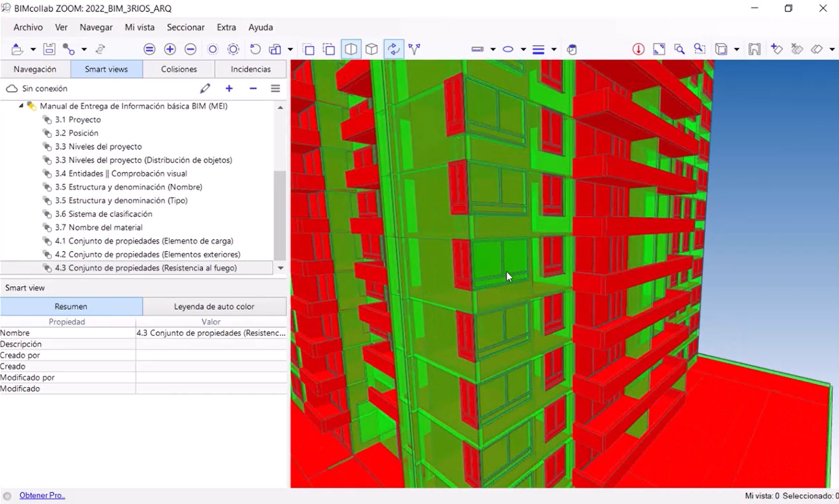Click the Obtener Pro link

(42, 495)
